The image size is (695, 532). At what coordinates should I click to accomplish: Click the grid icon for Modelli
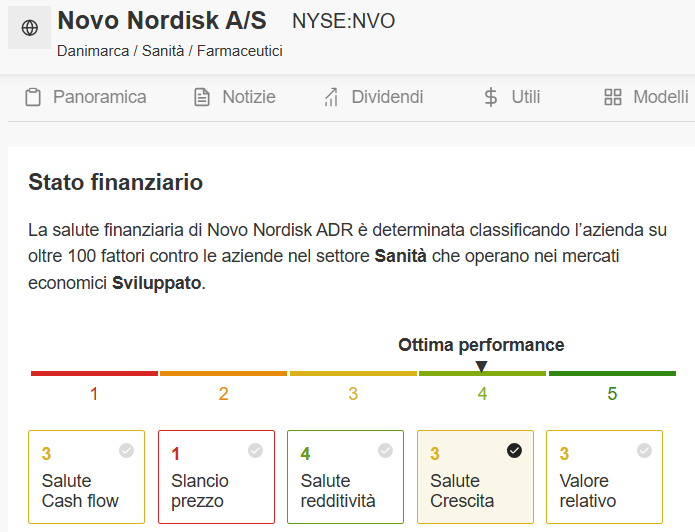click(613, 97)
